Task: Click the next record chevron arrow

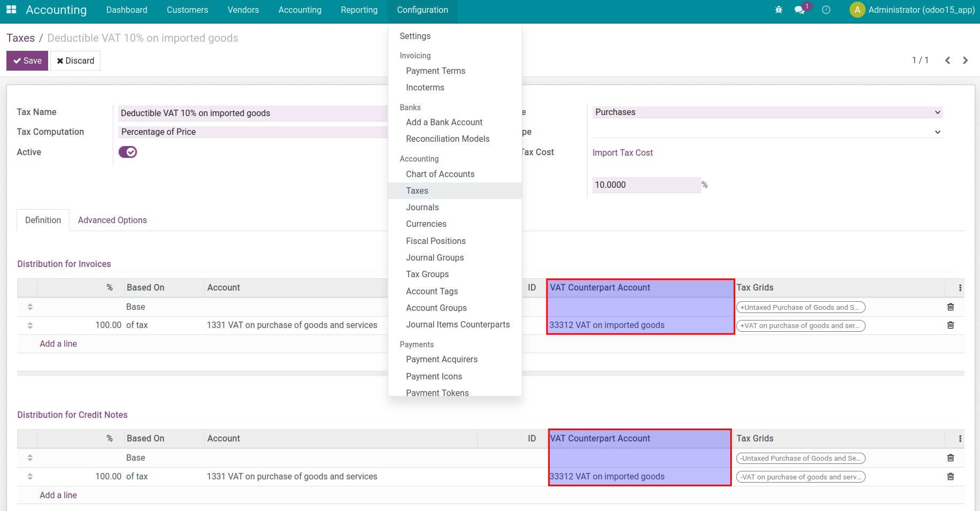Action: coord(966,60)
